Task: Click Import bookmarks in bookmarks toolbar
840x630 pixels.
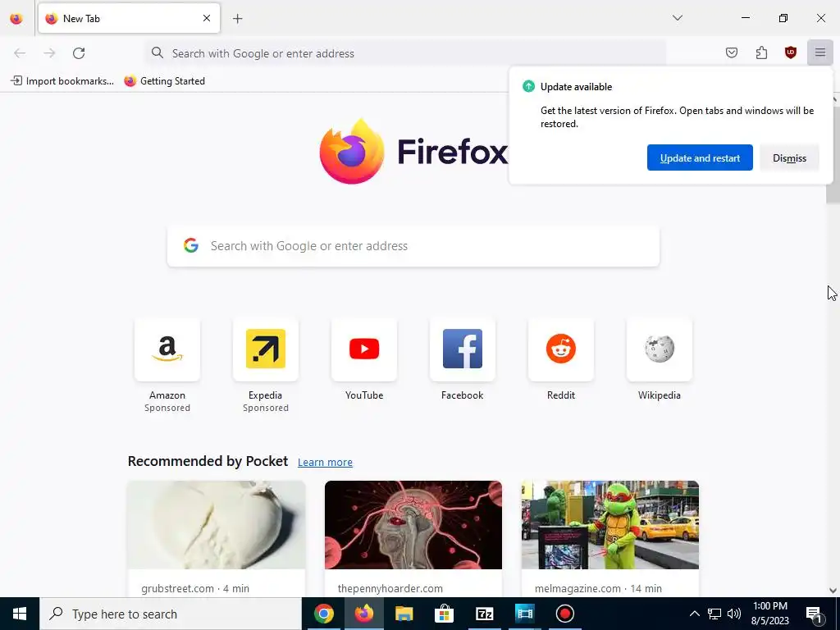Action: [62, 81]
